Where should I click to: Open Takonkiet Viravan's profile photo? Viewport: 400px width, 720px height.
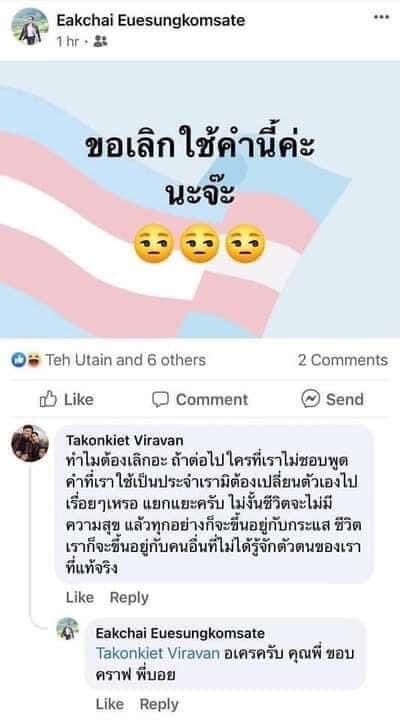[x=30, y=443]
